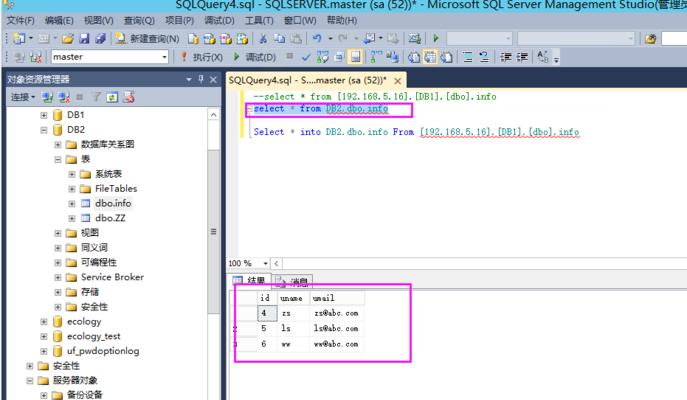Click the Results to File icon
This screenshot has width=687, height=400.
(x=446, y=57)
